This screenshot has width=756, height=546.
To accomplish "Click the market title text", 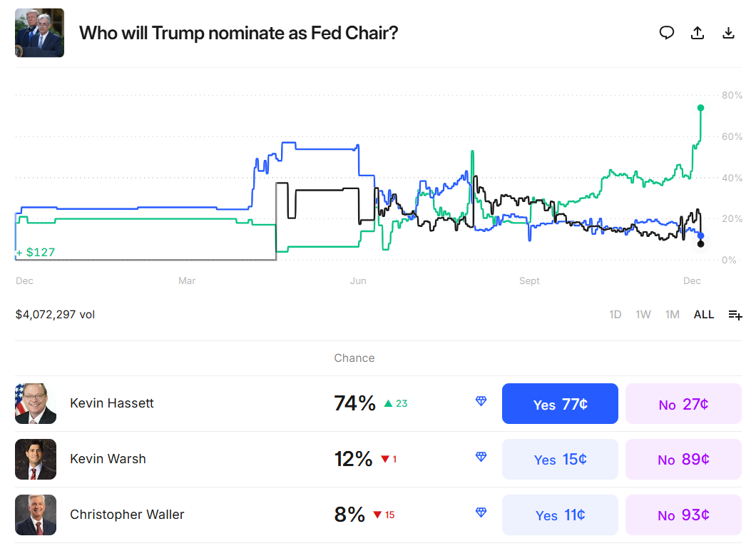I will pyautogui.click(x=239, y=33).
